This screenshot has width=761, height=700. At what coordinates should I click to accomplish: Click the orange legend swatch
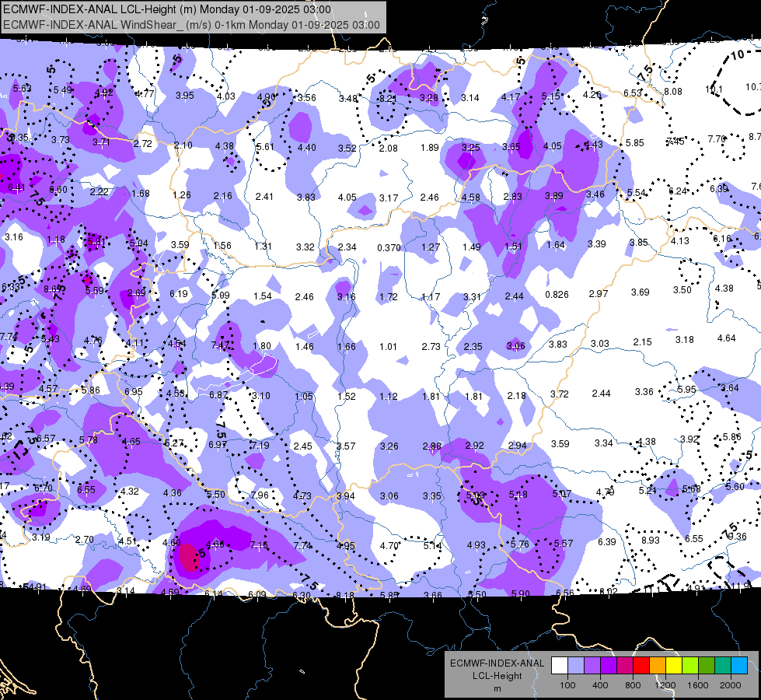[658, 666]
